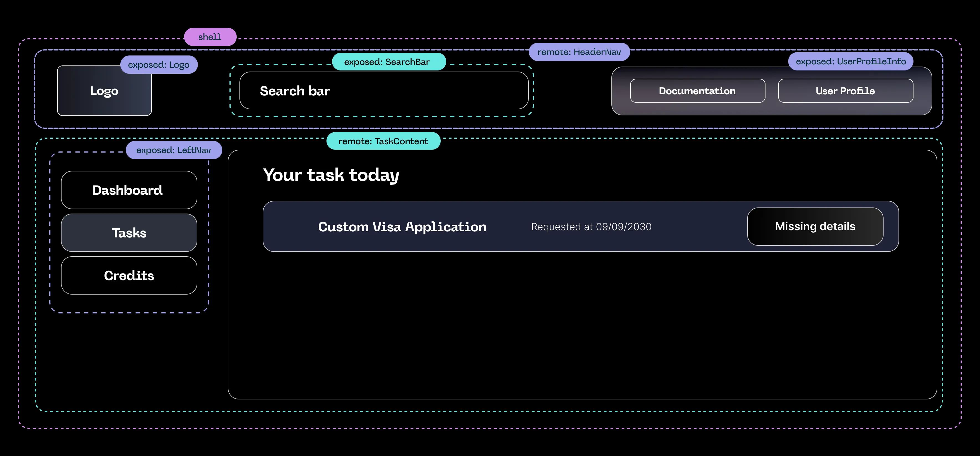Open the Custom Visa Application task
Viewport: 980px width, 456px height.
click(402, 227)
